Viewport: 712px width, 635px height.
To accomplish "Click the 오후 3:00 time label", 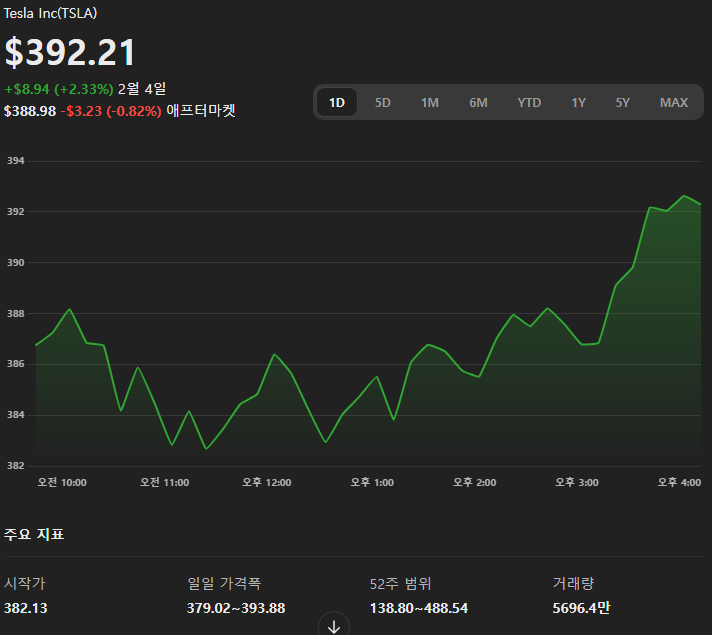I will tap(577, 482).
